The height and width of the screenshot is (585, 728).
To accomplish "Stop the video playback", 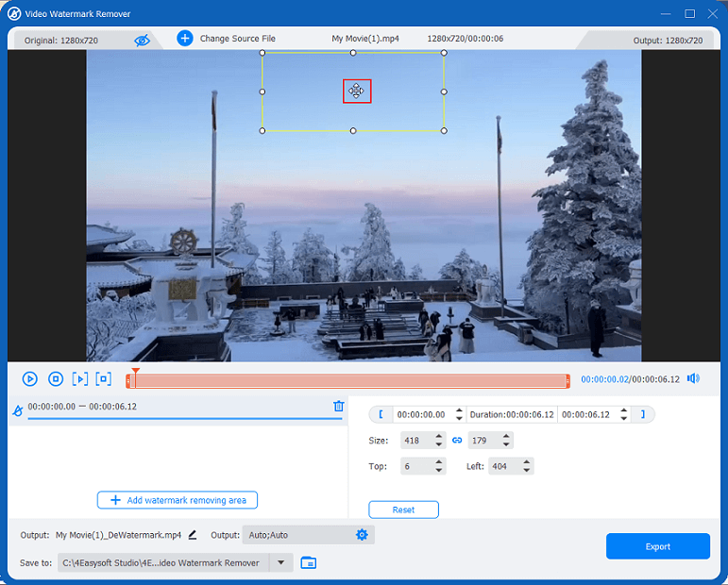I will pos(56,379).
